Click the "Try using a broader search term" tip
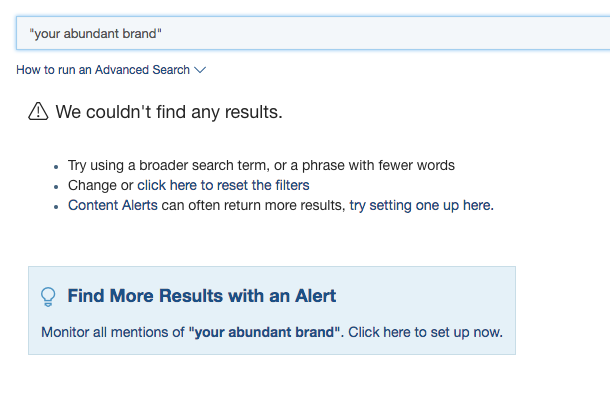This screenshot has height=404, width=610. (x=261, y=165)
